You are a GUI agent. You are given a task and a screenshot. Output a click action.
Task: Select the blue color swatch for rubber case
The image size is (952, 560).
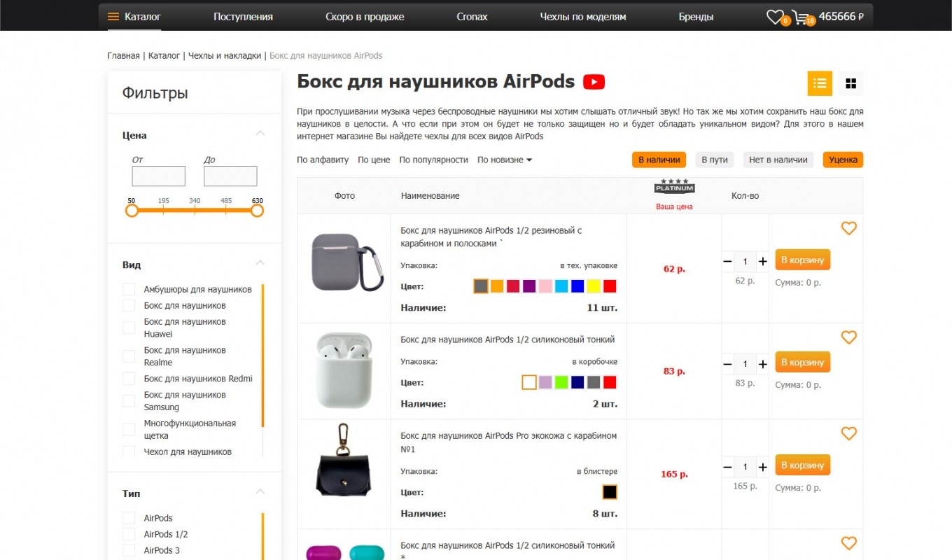pos(577,286)
